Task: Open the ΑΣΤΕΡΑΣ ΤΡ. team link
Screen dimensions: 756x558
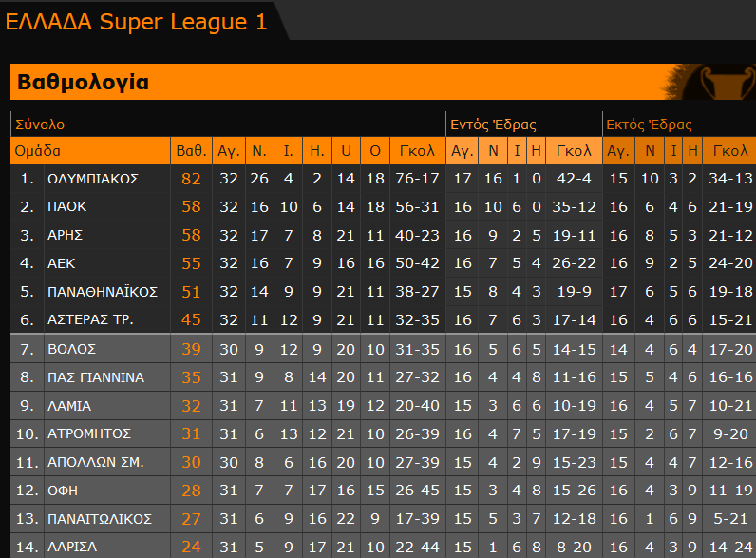Action: (90, 320)
